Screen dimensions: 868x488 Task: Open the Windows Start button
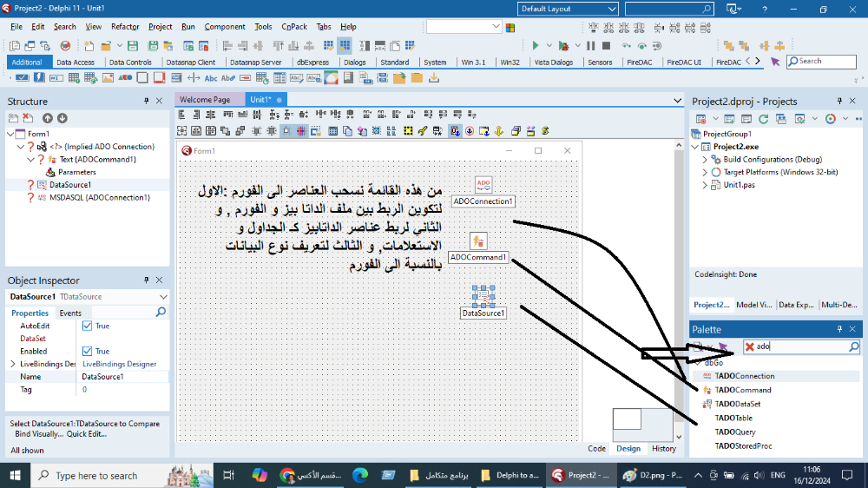pos(15,475)
